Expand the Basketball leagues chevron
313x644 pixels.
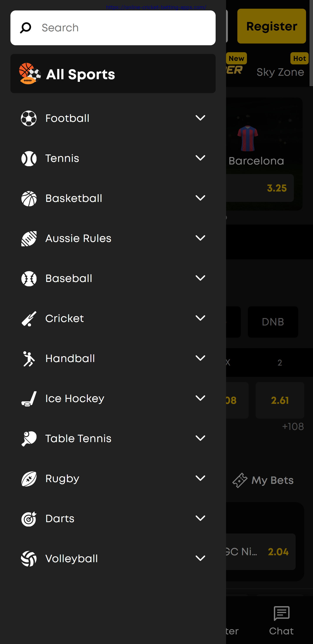click(x=200, y=198)
